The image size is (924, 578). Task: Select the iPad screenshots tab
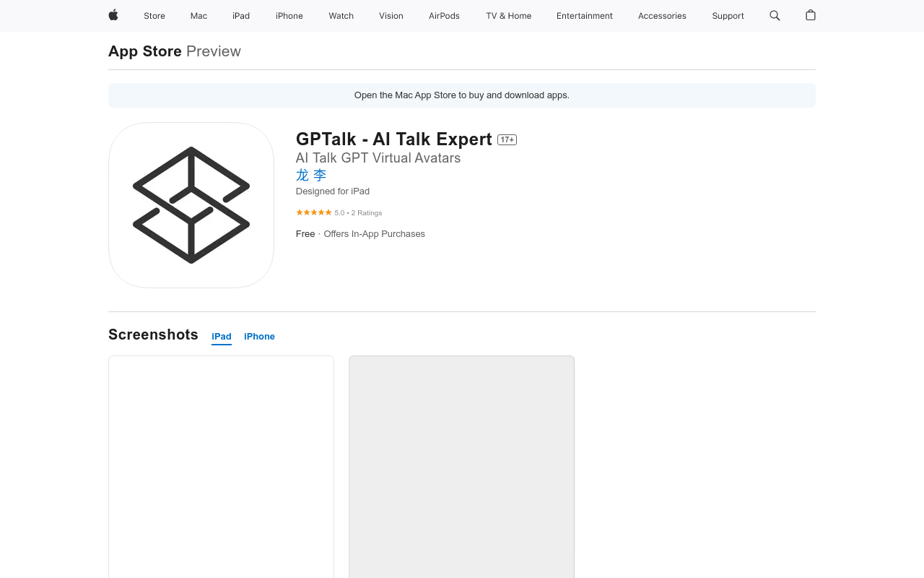222,337
